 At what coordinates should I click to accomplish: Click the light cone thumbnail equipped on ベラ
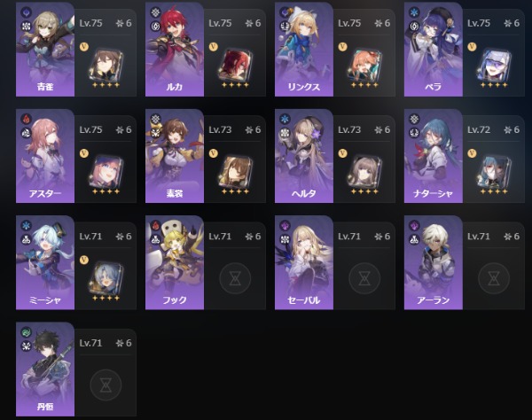[x=494, y=66]
